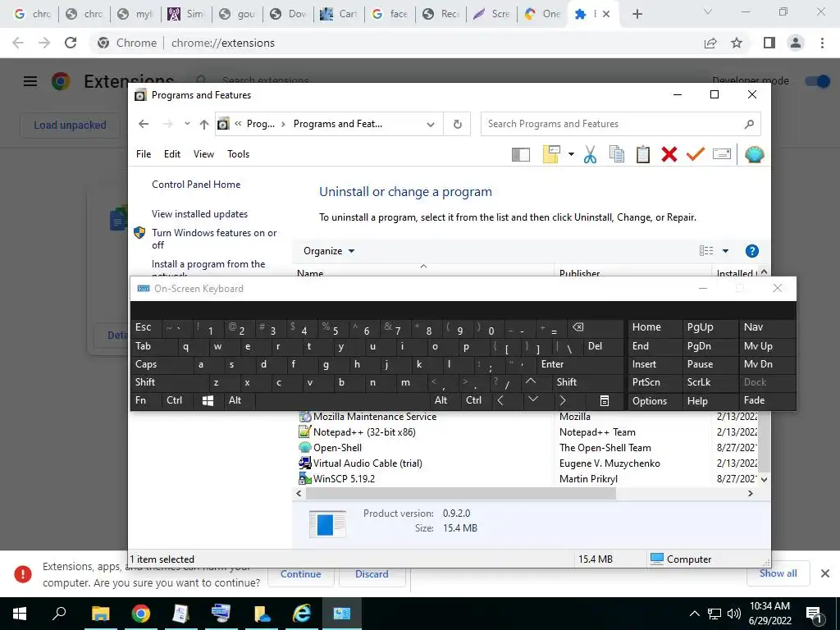
Task: Open Control Panel Home link
Action: pyautogui.click(x=196, y=185)
